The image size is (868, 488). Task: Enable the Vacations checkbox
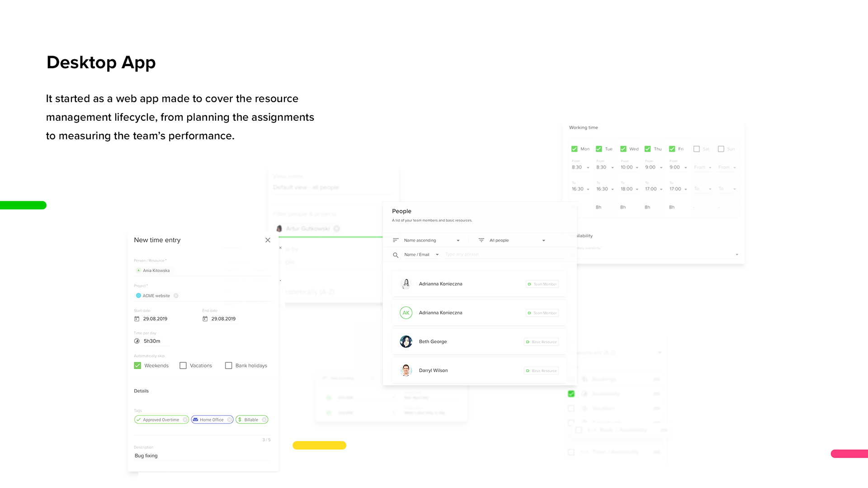(183, 365)
